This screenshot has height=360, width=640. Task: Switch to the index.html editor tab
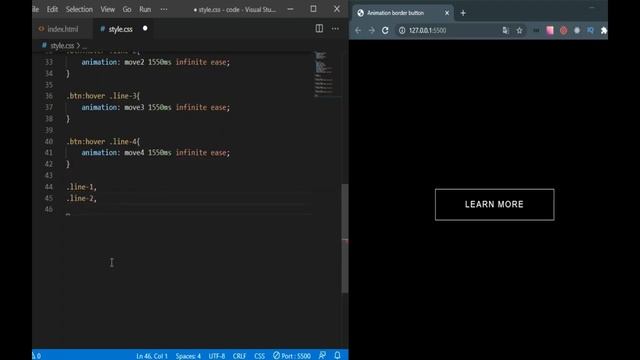coord(62,29)
